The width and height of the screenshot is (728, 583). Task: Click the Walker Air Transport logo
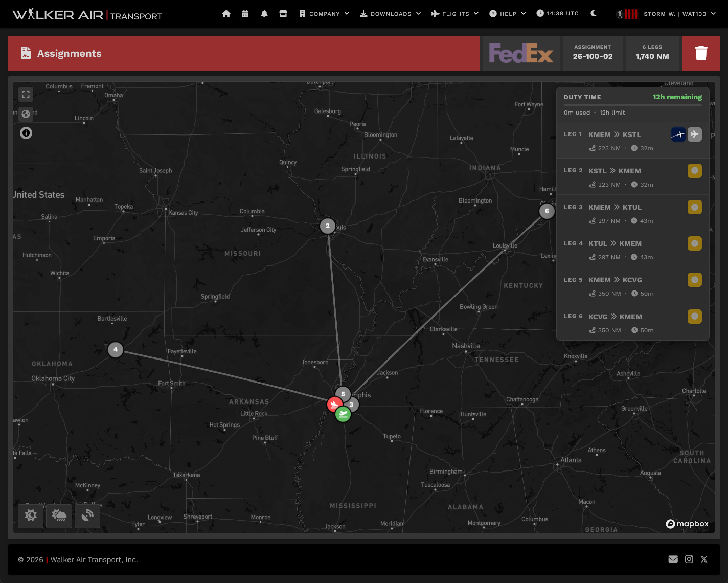87,14
